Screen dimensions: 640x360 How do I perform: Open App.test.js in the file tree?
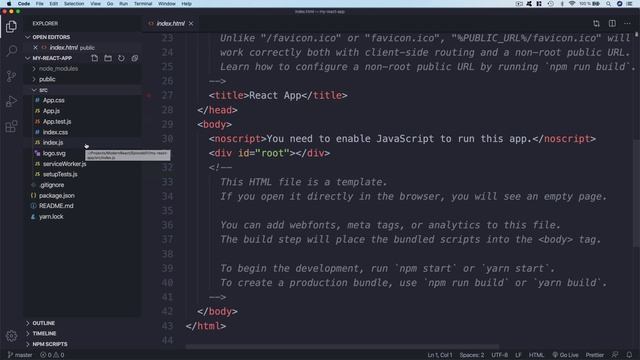(57, 122)
